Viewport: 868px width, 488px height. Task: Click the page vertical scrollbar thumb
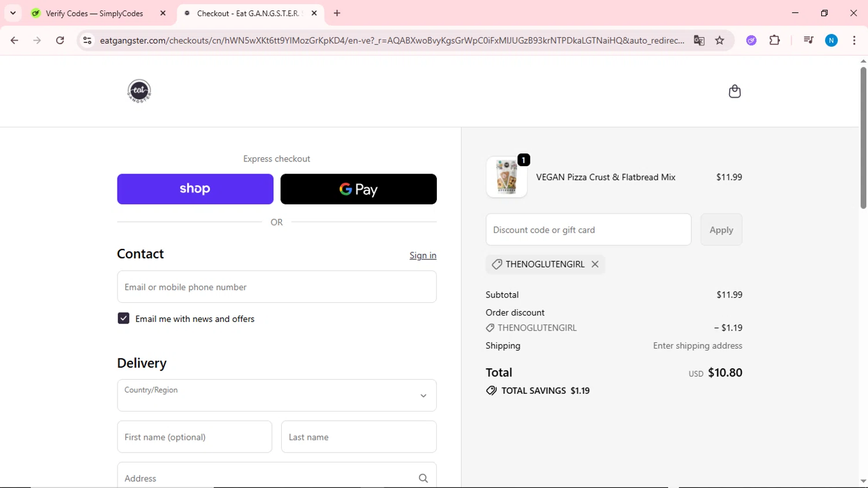pos(863,138)
